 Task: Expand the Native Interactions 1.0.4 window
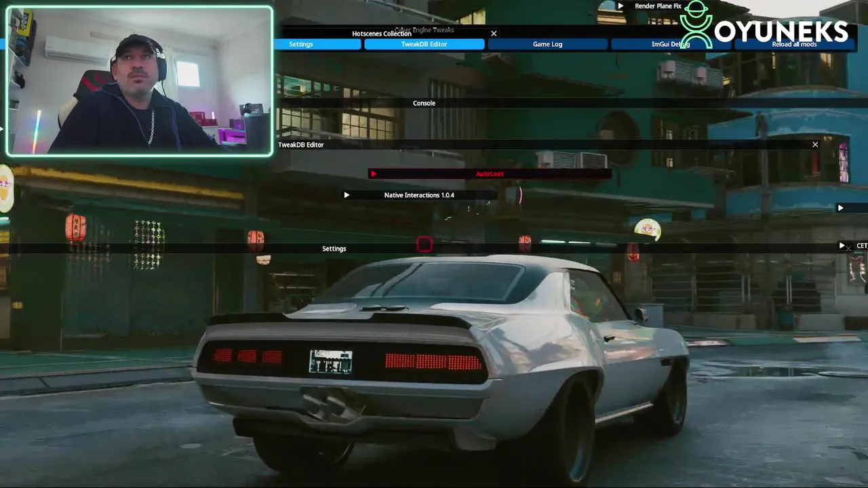347,195
